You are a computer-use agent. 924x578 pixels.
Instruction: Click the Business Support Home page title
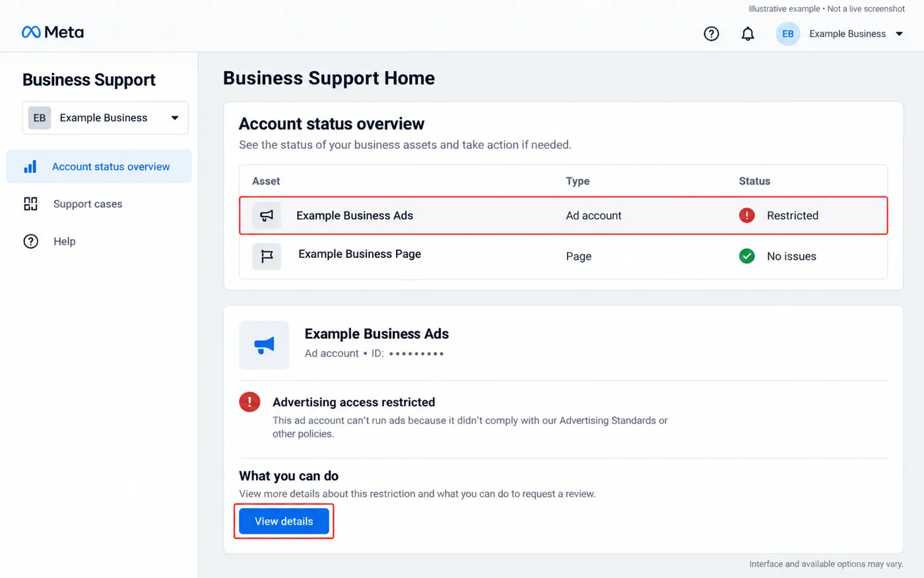tap(329, 78)
